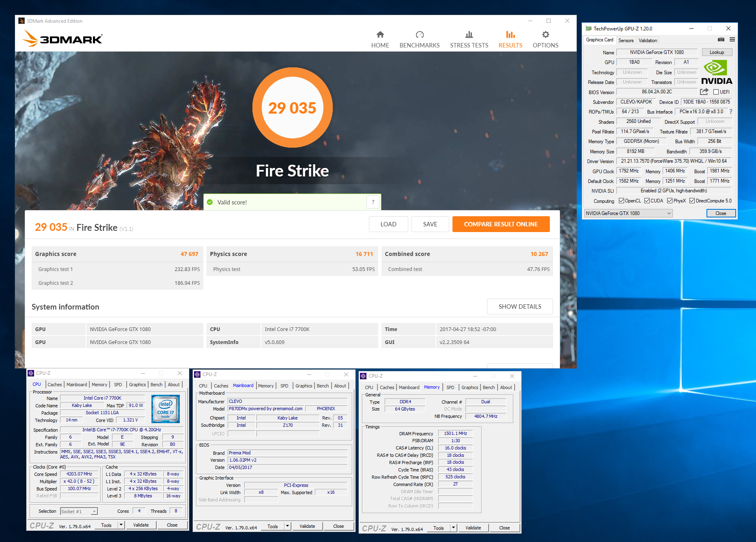
Task: Click the GPU name field in GPU-Z
Action: (657, 52)
